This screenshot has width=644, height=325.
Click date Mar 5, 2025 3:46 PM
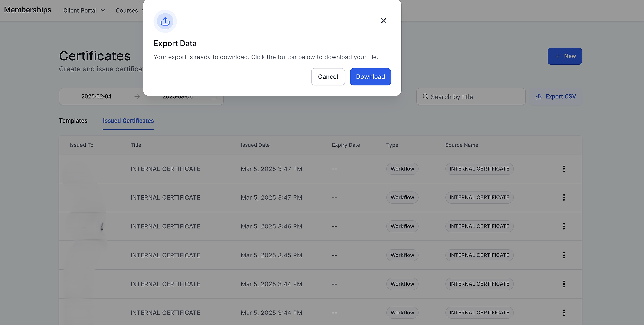pos(271,226)
